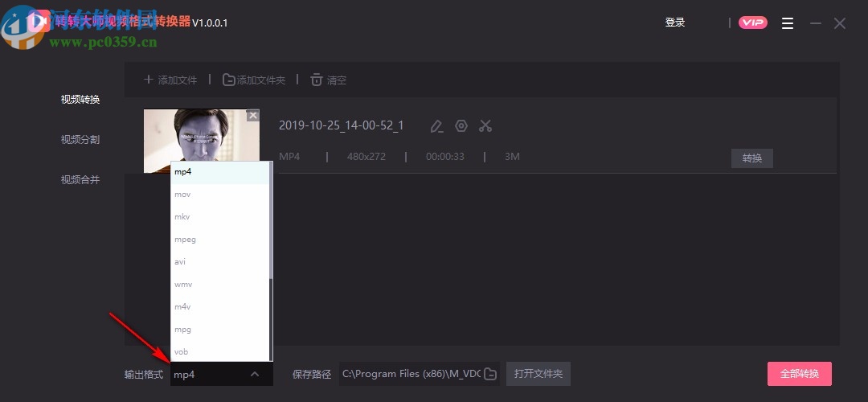Collapse the output format dropdown

coord(255,375)
